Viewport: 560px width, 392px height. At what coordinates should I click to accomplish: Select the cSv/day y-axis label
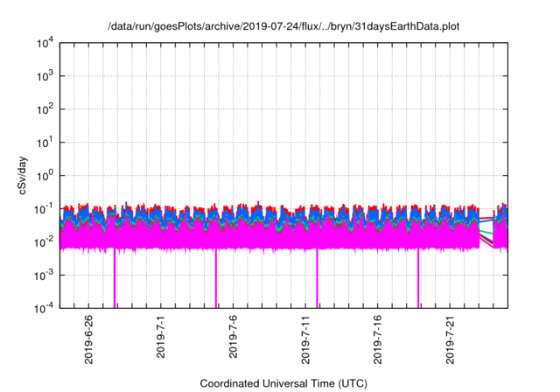click(23, 175)
